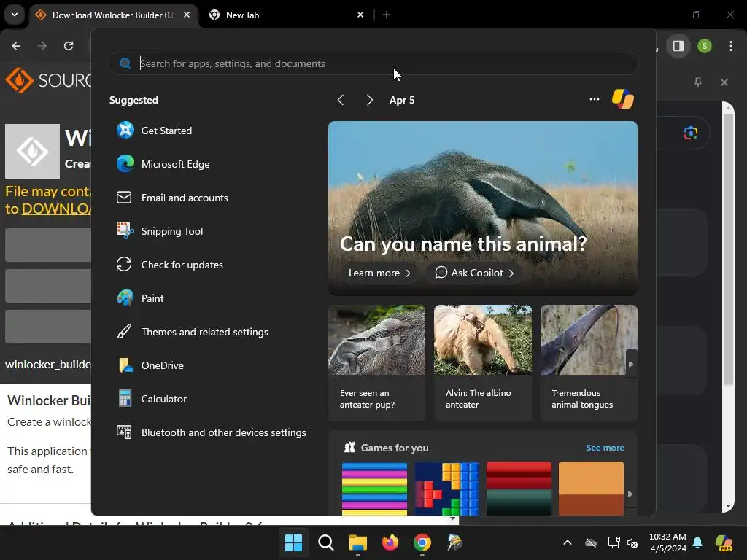Viewport: 747px width, 560px height.
Task: Open Firefox from the taskbar
Action: coord(390,542)
